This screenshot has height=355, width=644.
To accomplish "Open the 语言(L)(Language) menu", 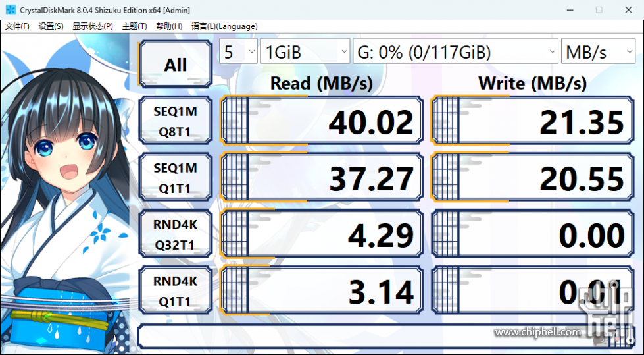I will point(224,26).
